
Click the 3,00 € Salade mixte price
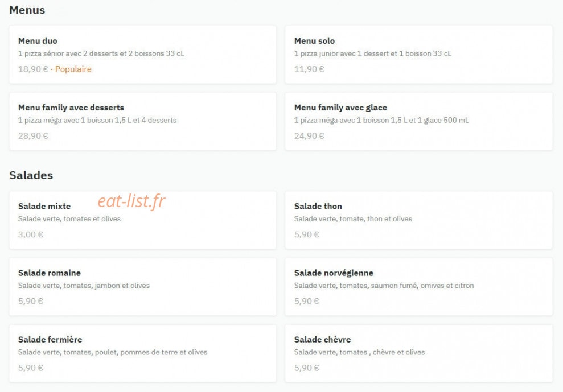pyautogui.click(x=31, y=235)
